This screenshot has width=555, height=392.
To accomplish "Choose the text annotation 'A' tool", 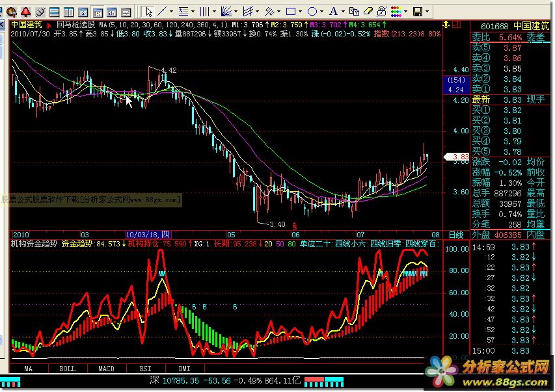I will pyautogui.click(x=334, y=11).
